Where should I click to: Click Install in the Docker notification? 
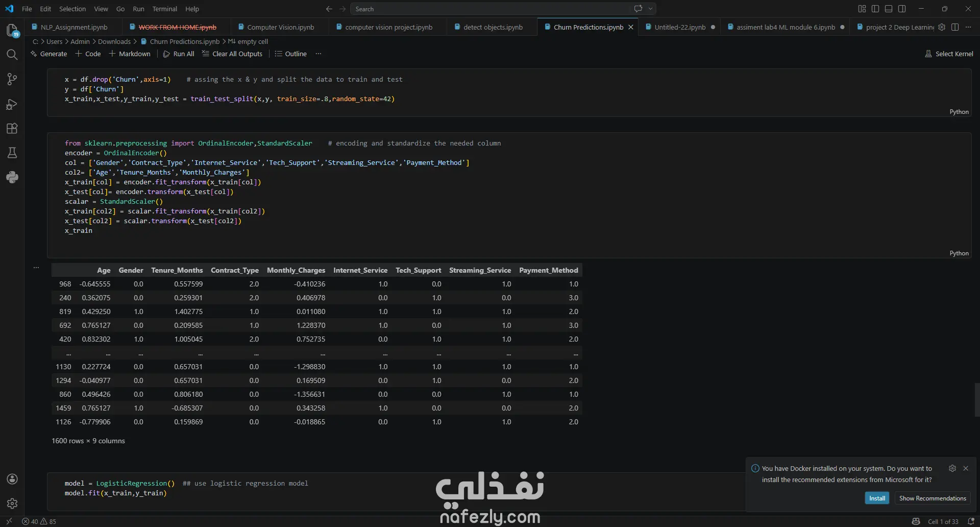(877, 498)
